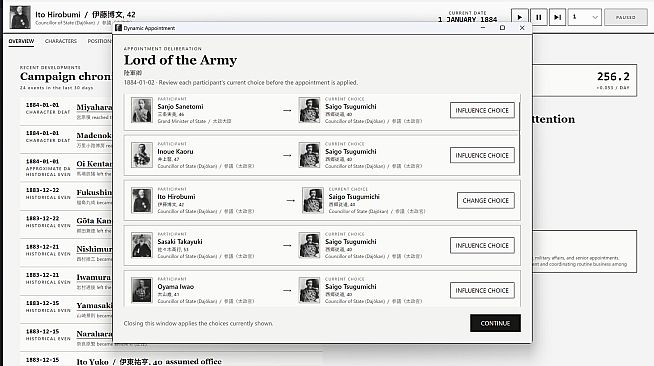Image resolution: width=654 pixels, height=366 pixels.
Task: Click the PAUSED status button
Action: [626, 17]
